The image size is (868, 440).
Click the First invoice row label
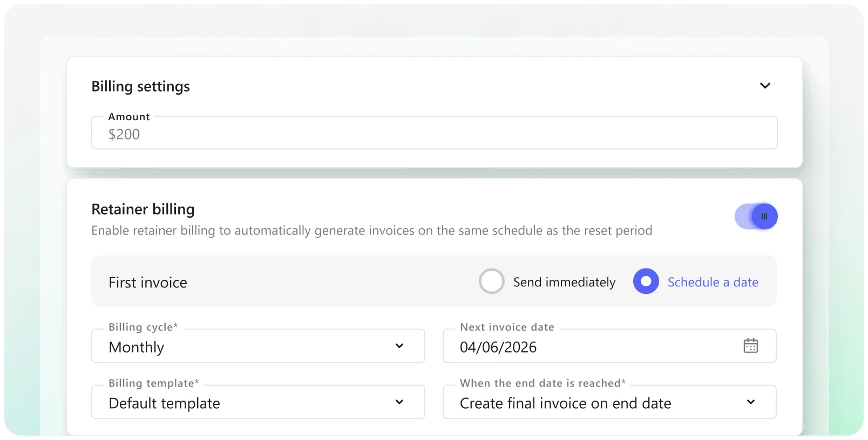pyautogui.click(x=148, y=283)
